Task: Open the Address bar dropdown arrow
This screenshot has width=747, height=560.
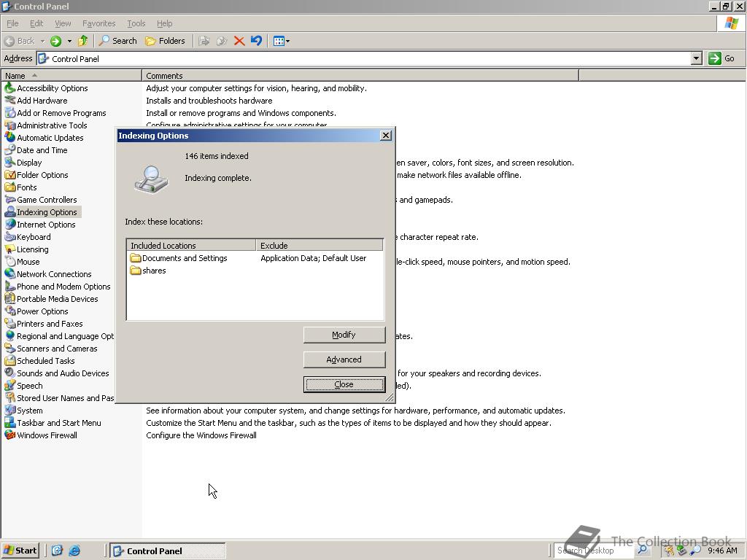Action: (x=696, y=58)
